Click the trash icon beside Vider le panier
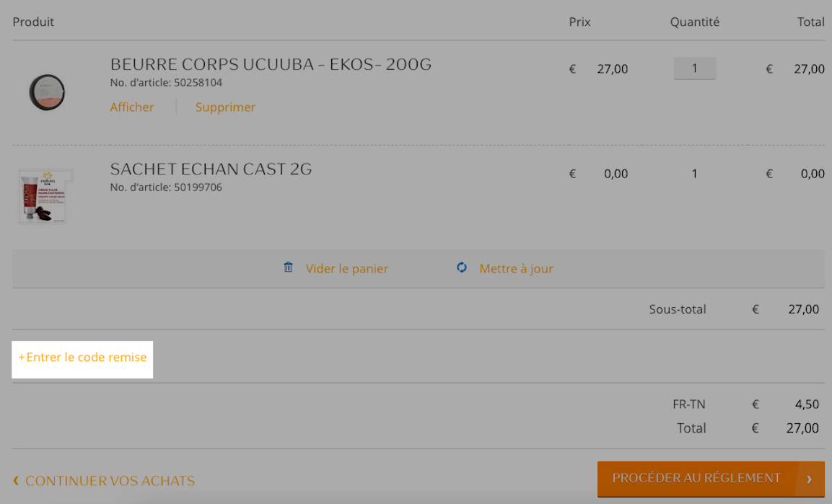832x504 pixels. [x=288, y=267]
